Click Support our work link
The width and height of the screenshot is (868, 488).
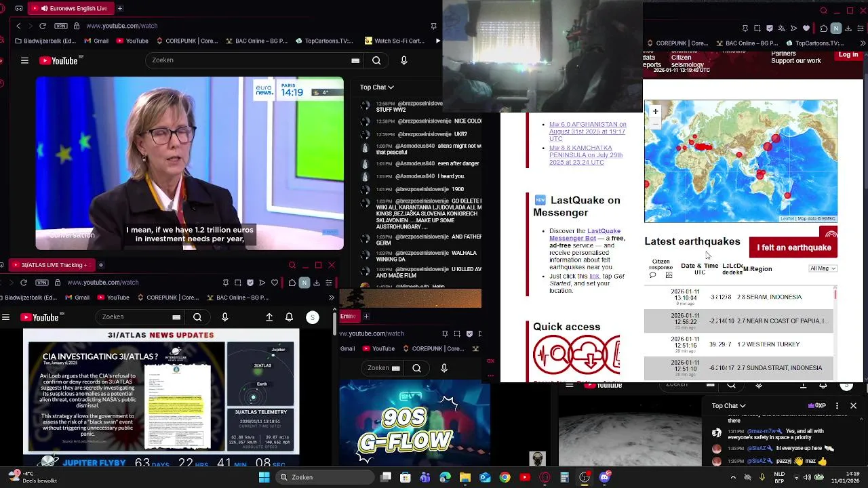(795, 61)
